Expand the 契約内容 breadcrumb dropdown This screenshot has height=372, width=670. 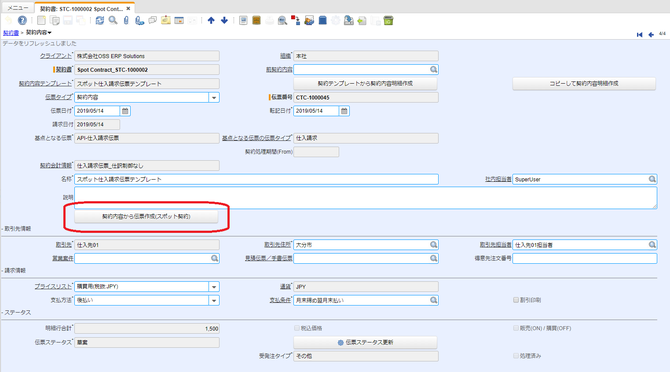(50, 32)
